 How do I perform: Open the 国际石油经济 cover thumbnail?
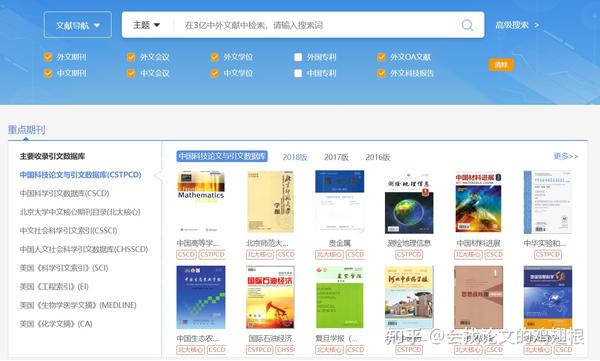click(x=271, y=297)
